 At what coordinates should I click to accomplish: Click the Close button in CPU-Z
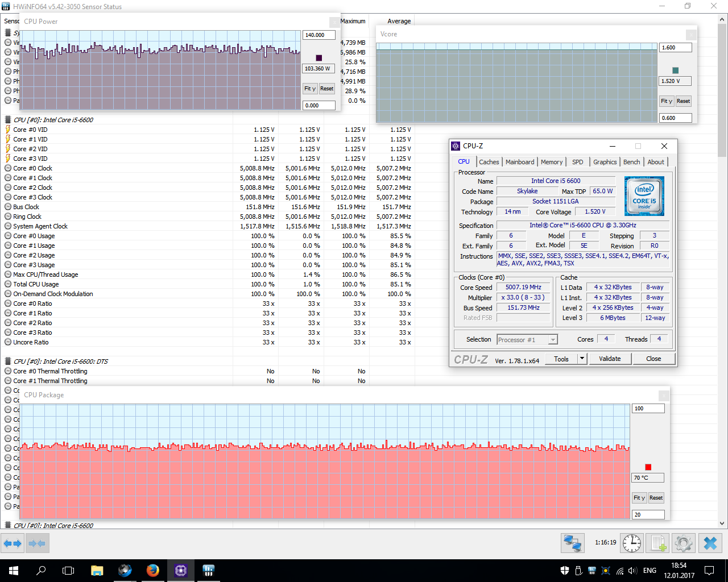(653, 359)
